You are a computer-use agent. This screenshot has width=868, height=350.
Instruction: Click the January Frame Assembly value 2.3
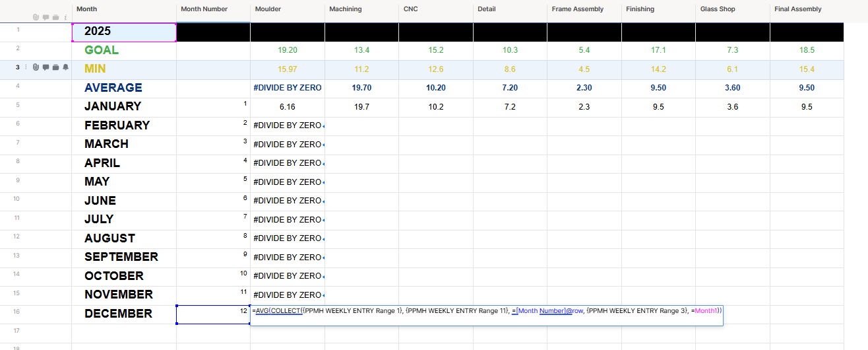pyautogui.click(x=584, y=107)
